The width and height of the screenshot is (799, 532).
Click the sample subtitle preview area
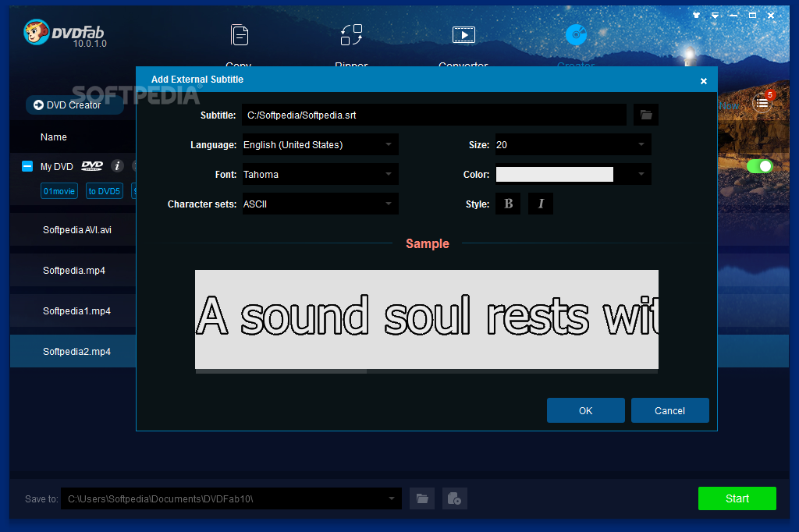coord(427,319)
